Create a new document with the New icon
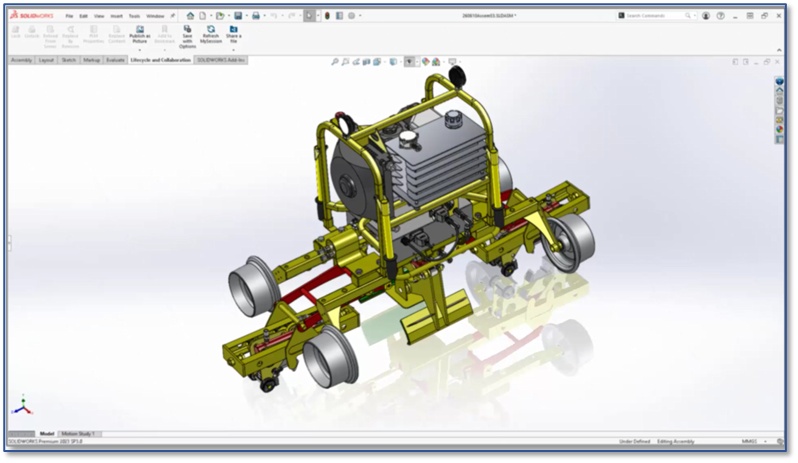The height and width of the screenshot is (463, 798). 203,16
